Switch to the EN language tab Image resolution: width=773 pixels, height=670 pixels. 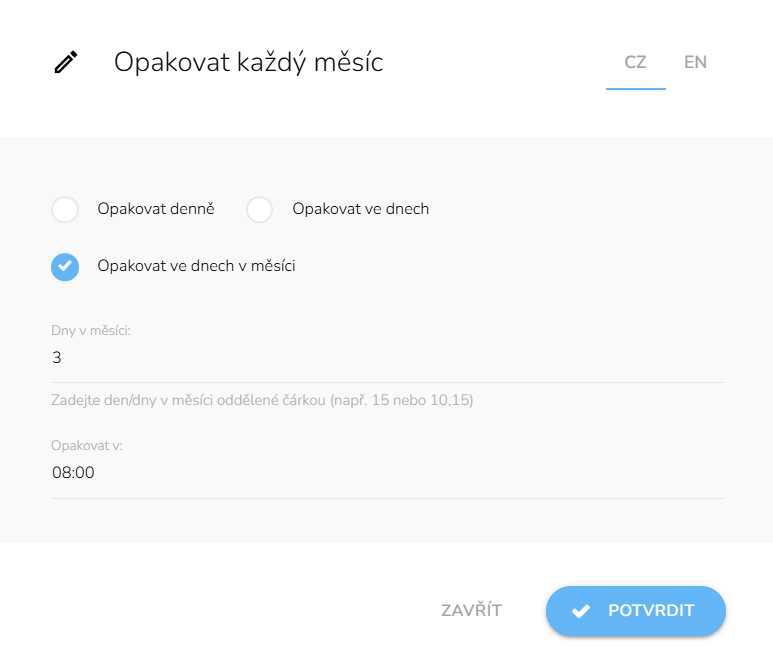(695, 62)
